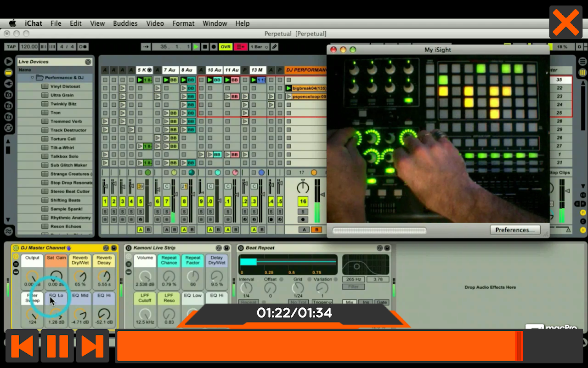Viewport: 588px width, 368px height.
Task: Toggle the DJ Master Channel device power
Action: 16,248
